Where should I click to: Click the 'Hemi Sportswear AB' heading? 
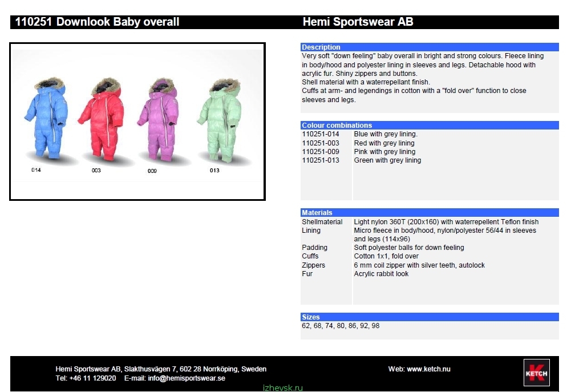tap(358, 22)
